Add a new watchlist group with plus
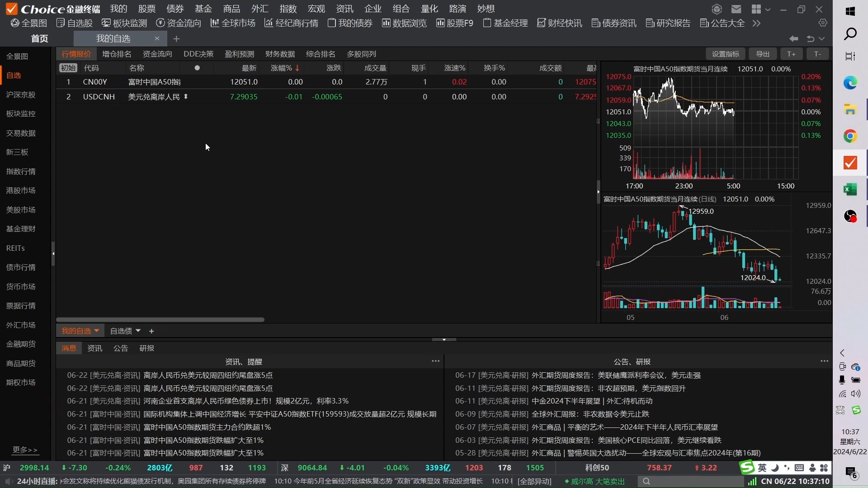 click(151, 331)
